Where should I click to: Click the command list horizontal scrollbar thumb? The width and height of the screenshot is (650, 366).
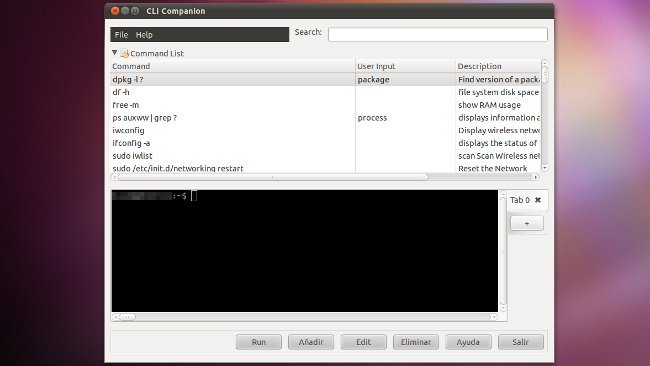coord(273,177)
